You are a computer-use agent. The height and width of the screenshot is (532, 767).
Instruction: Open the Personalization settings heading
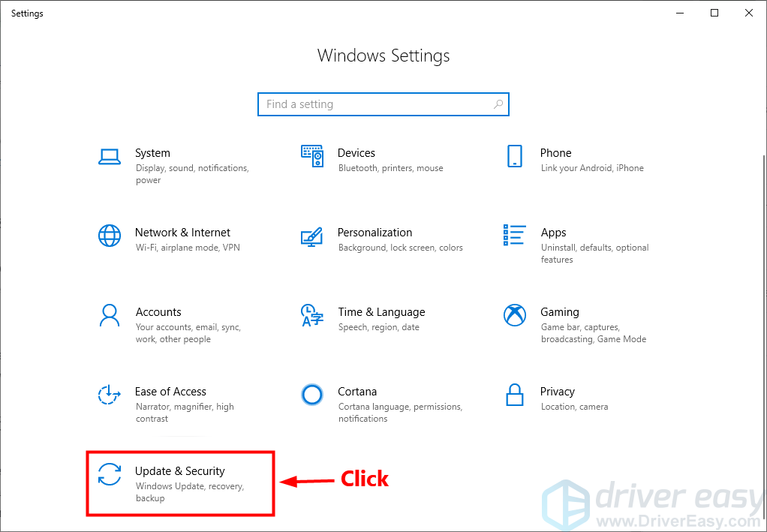pyautogui.click(x=374, y=233)
